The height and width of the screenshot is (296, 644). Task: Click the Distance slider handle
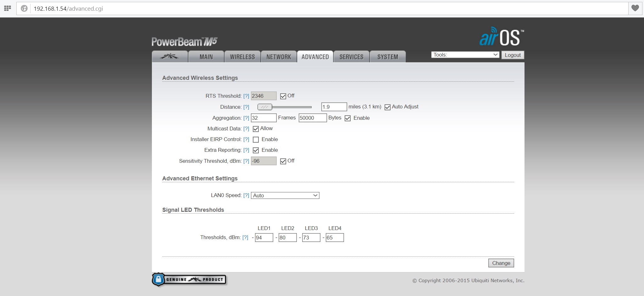click(x=265, y=107)
